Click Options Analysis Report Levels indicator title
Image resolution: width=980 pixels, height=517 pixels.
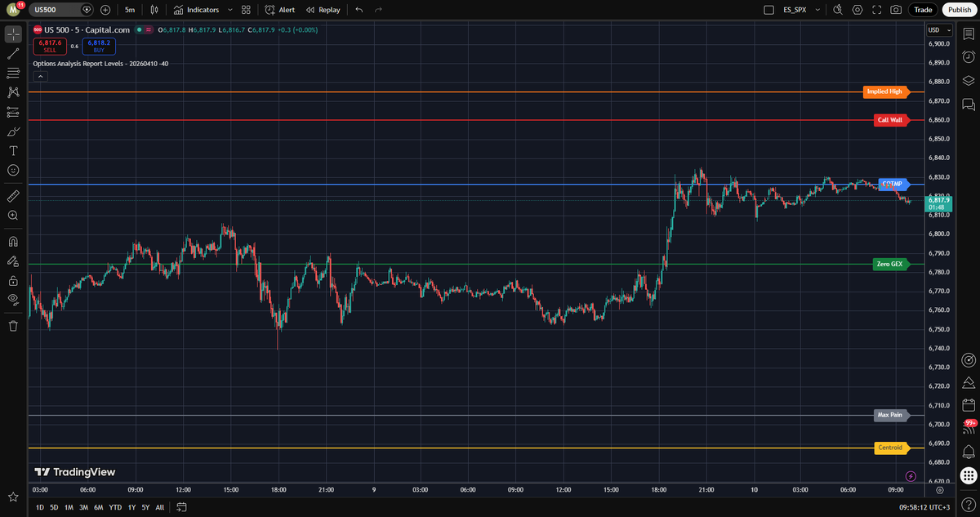point(101,63)
